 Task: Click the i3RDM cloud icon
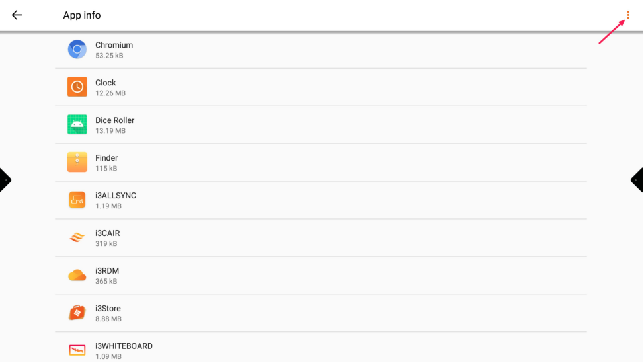pyautogui.click(x=77, y=276)
